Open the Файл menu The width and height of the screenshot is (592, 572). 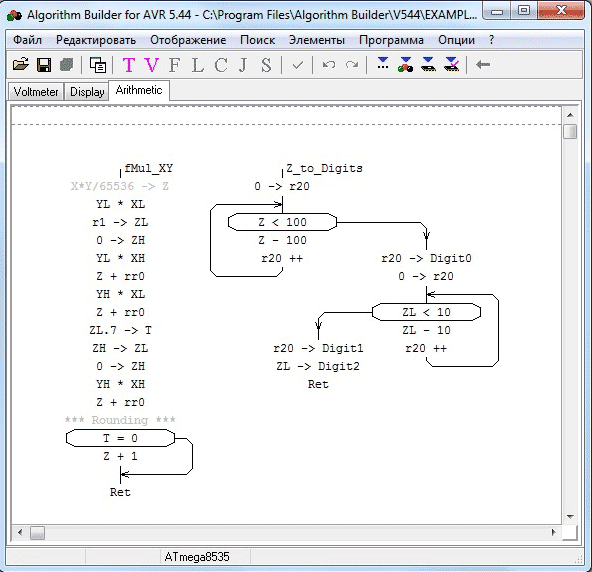[x=27, y=40]
